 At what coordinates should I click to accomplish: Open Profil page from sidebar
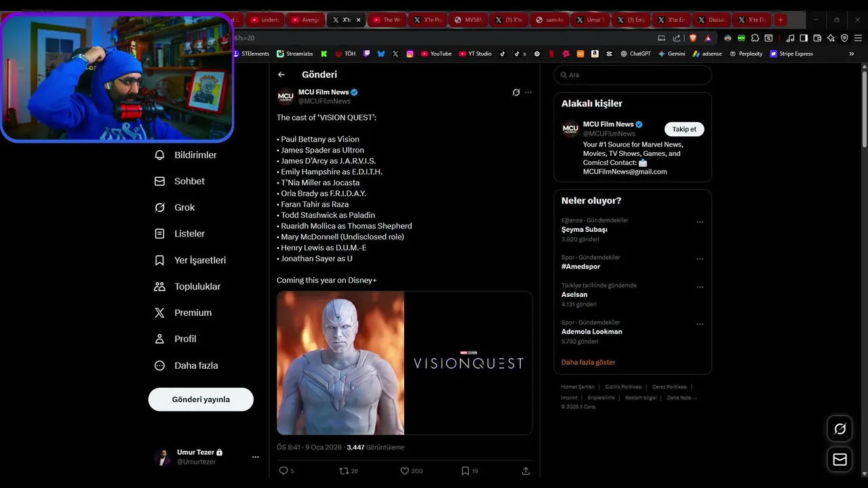pos(176,339)
